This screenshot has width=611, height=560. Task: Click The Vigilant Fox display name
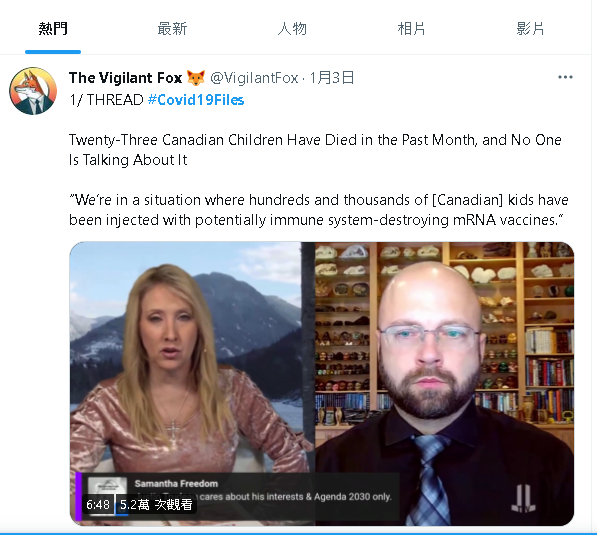point(125,78)
